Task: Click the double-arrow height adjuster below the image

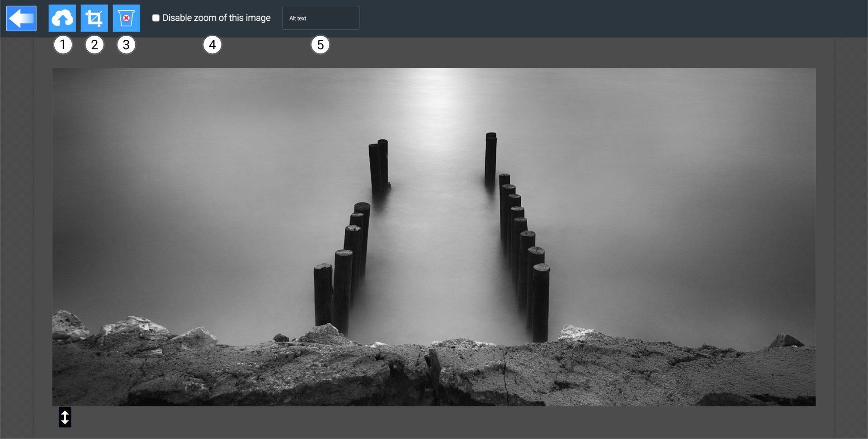Action: pos(65,417)
